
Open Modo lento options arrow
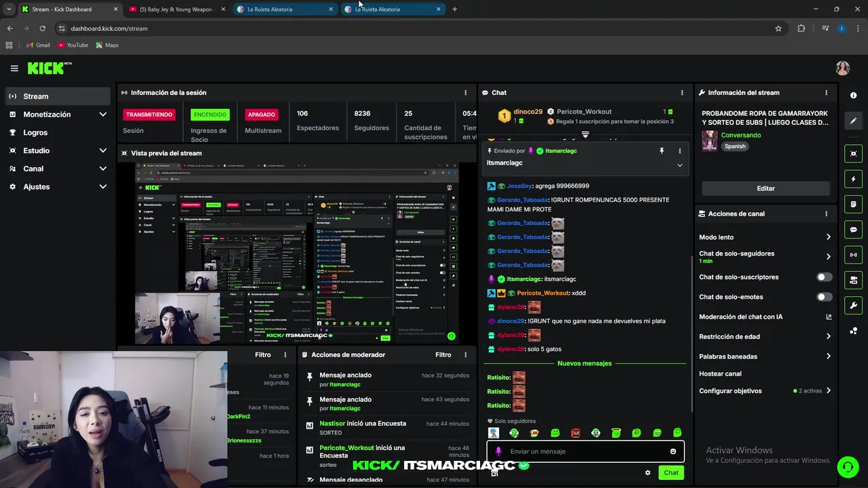click(x=828, y=237)
